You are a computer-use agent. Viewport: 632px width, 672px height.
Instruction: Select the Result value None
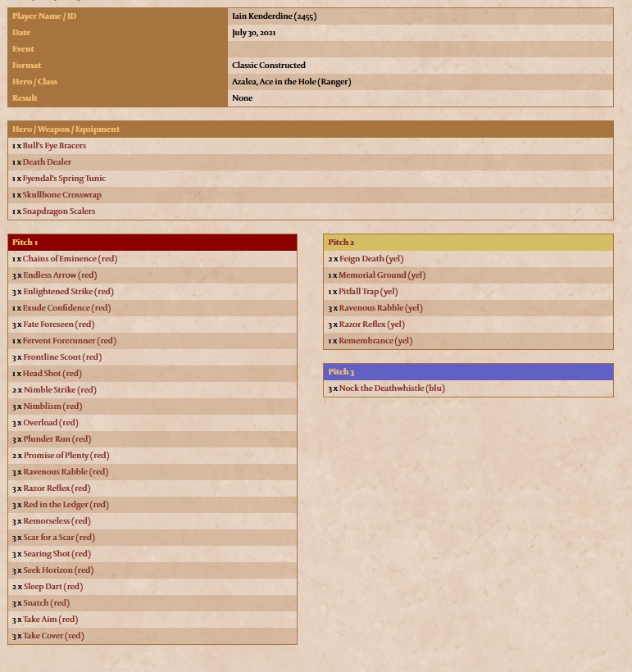tap(243, 98)
